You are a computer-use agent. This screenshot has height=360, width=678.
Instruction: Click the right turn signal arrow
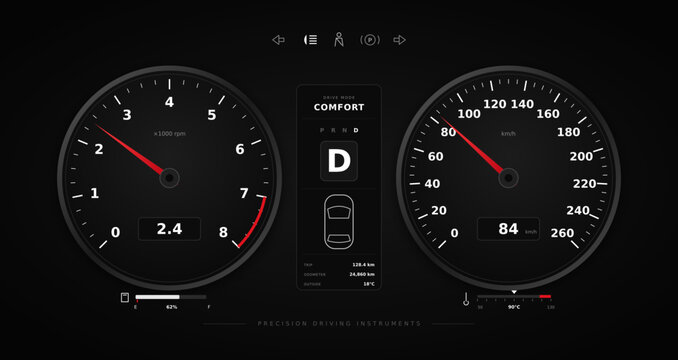coord(400,40)
